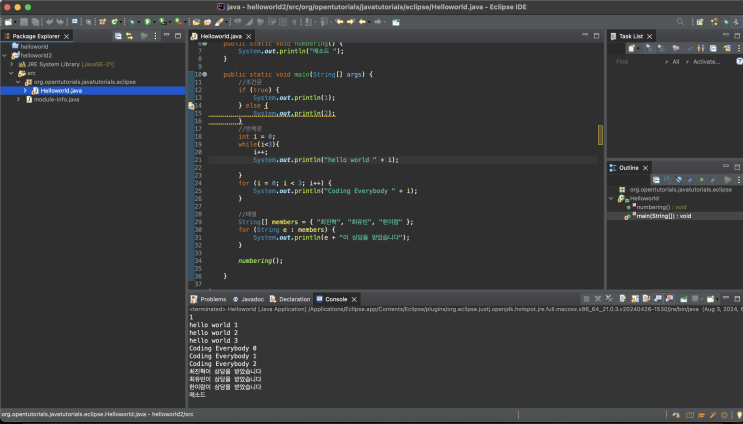
Task: Open Package Explorer view menu
Action: [x=155, y=36]
